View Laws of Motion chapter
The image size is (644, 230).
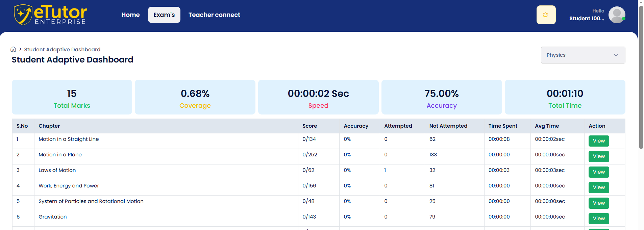(x=599, y=172)
